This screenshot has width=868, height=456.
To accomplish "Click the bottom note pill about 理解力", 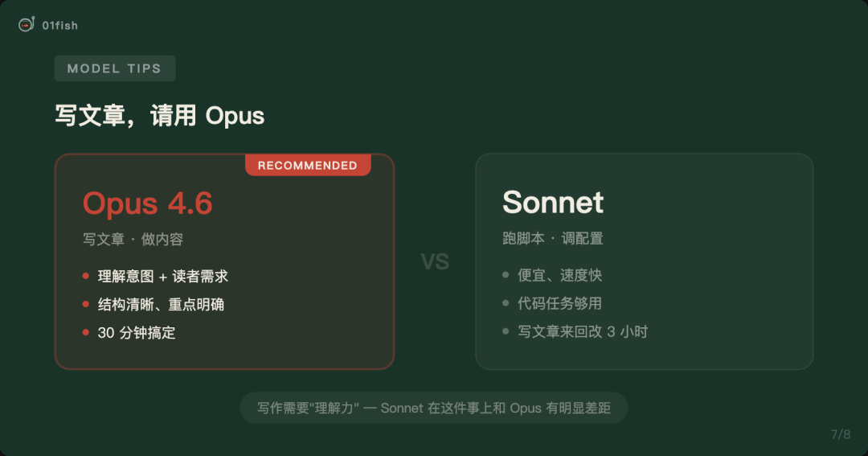I will [x=434, y=408].
